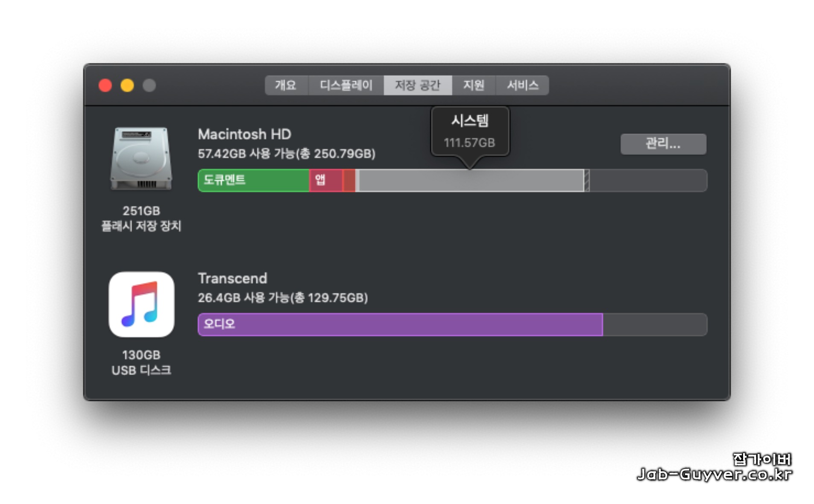Click the 130GB capacity label
Viewport: 814px width, 504px height.
click(x=141, y=355)
